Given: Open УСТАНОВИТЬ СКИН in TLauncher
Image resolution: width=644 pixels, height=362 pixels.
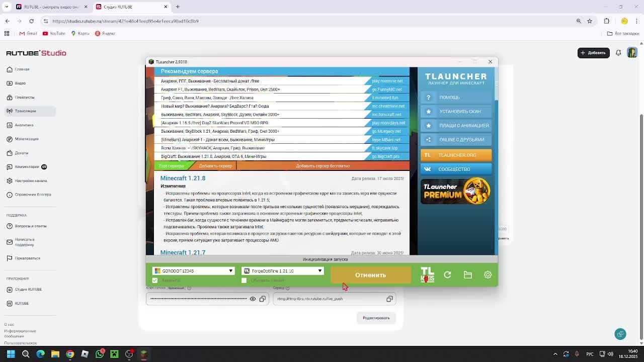Looking at the screenshot, I should [456, 112].
